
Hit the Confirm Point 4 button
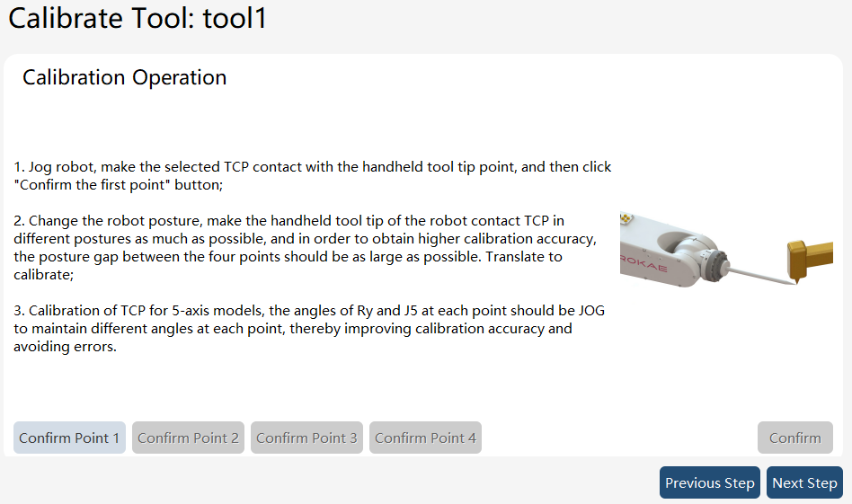pyautogui.click(x=425, y=438)
